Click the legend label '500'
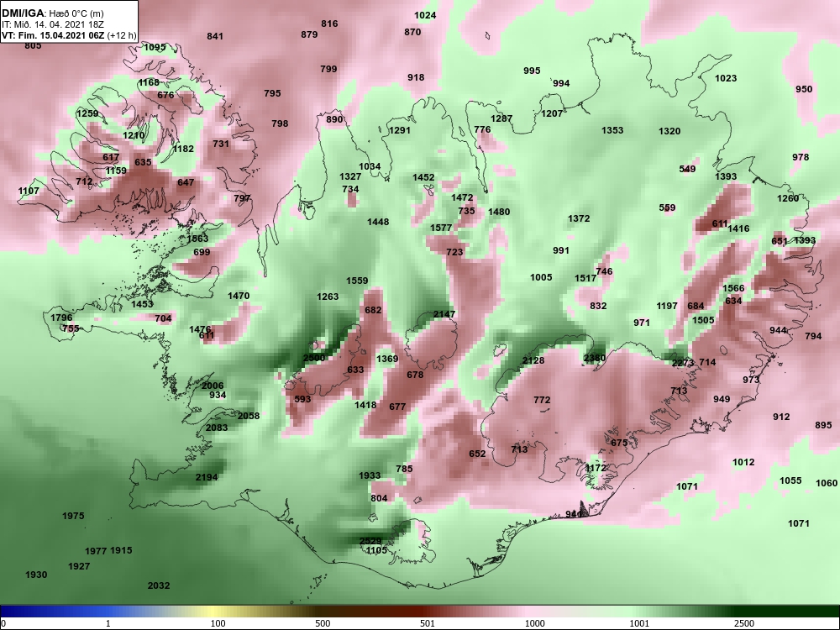 pos(323,623)
